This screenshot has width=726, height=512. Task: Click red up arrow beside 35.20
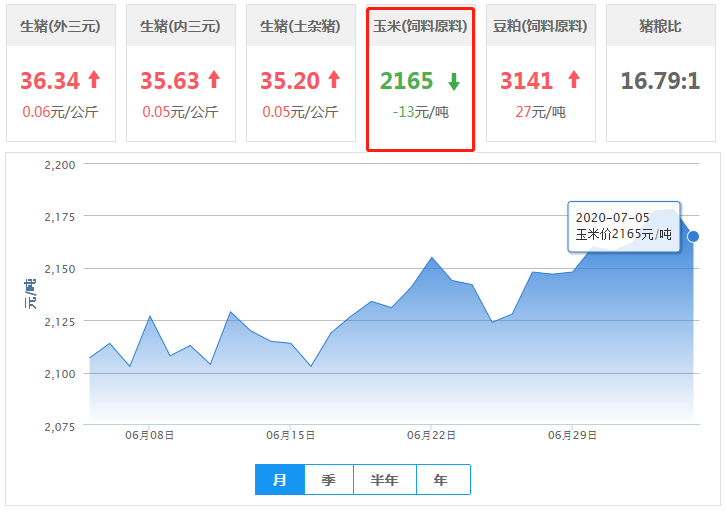tap(333, 80)
